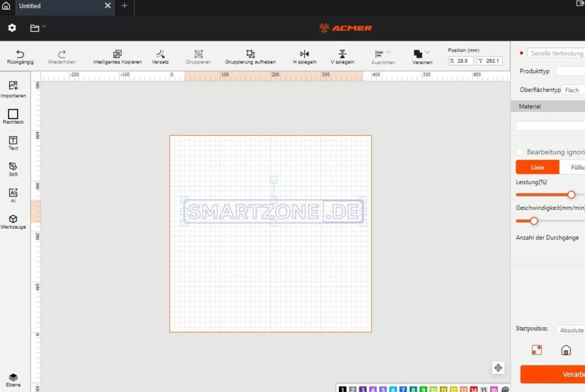
Task: Use Intelligentes Kopieren tool
Action: (117, 57)
